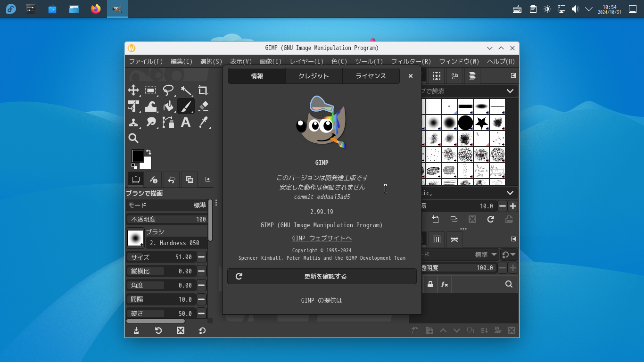This screenshot has width=644, height=362.
Task: Toggle the layer lock icon
Action: click(430, 284)
